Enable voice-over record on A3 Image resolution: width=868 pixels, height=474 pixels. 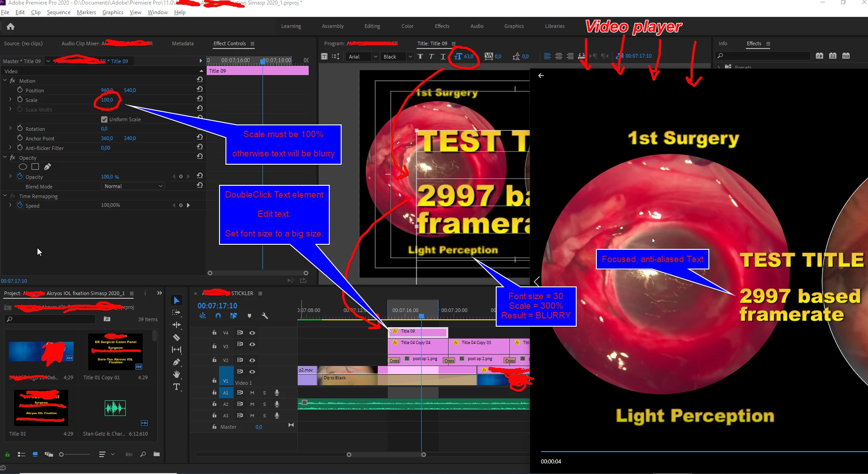pos(277,415)
